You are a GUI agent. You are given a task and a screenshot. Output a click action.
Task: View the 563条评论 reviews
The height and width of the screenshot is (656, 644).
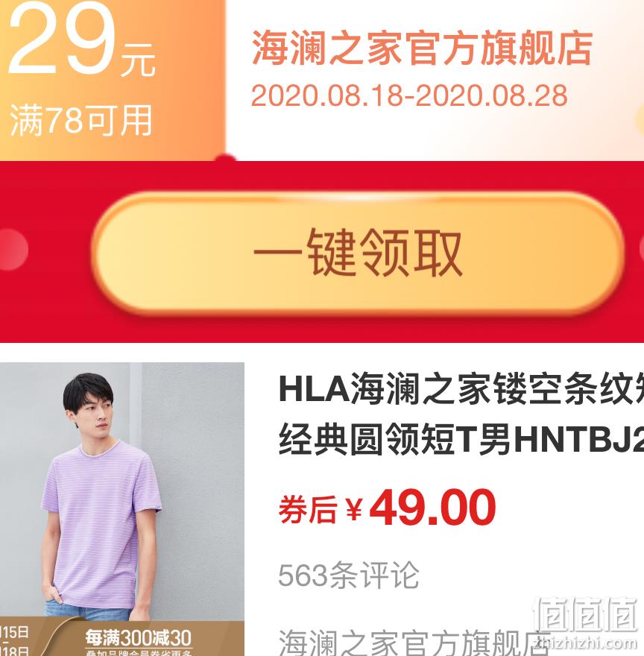[x=349, y=575]
